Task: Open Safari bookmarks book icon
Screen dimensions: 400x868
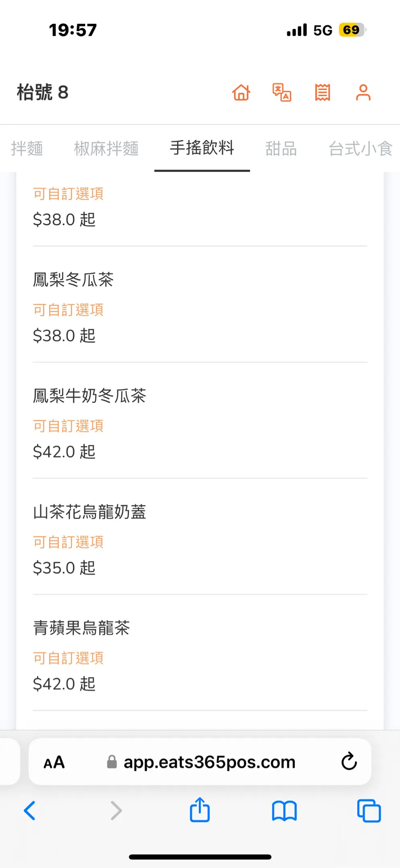Action: point(284,810)
